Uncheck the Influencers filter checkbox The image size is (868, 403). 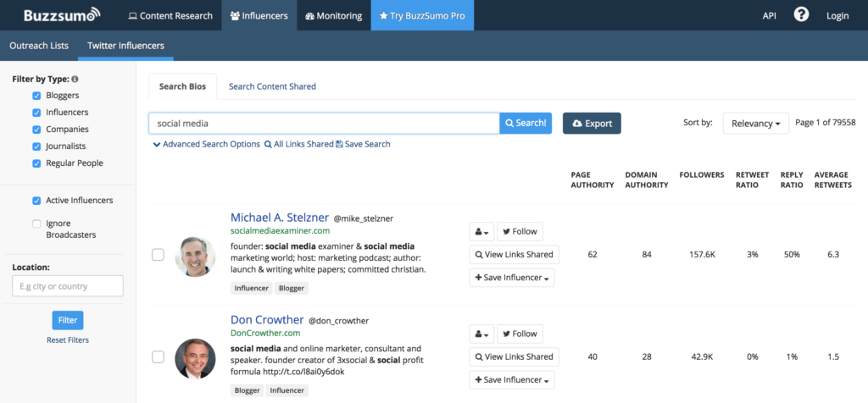pos(36,113)
